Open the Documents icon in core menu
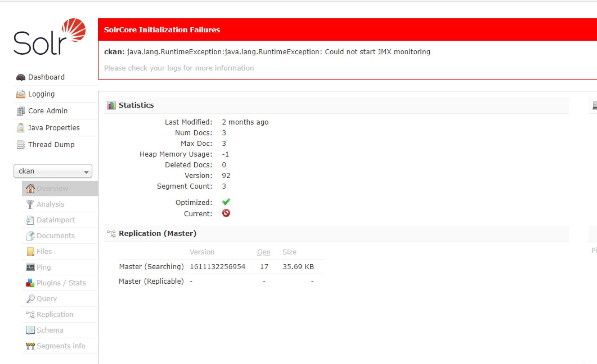This screenshot has width=597, height=364. click(x=30, y=236)
